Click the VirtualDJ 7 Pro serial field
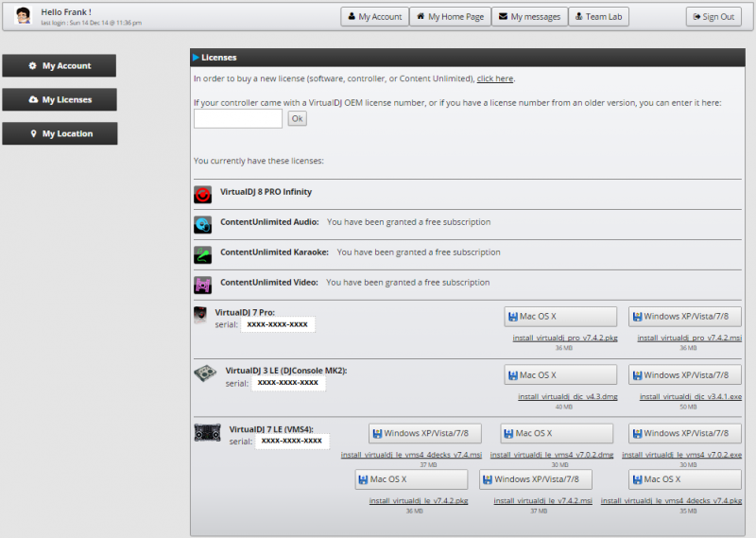 tap(278, 324)
